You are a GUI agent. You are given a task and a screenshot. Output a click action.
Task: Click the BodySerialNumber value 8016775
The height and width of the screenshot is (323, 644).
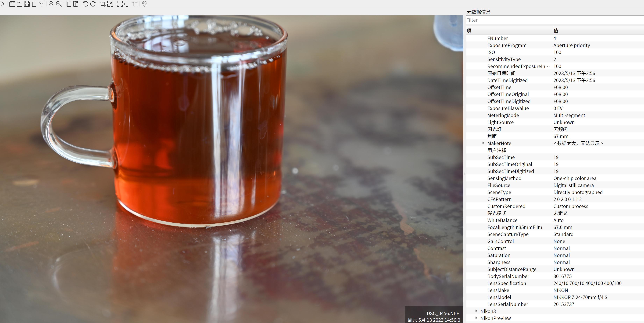click(563, 276)
